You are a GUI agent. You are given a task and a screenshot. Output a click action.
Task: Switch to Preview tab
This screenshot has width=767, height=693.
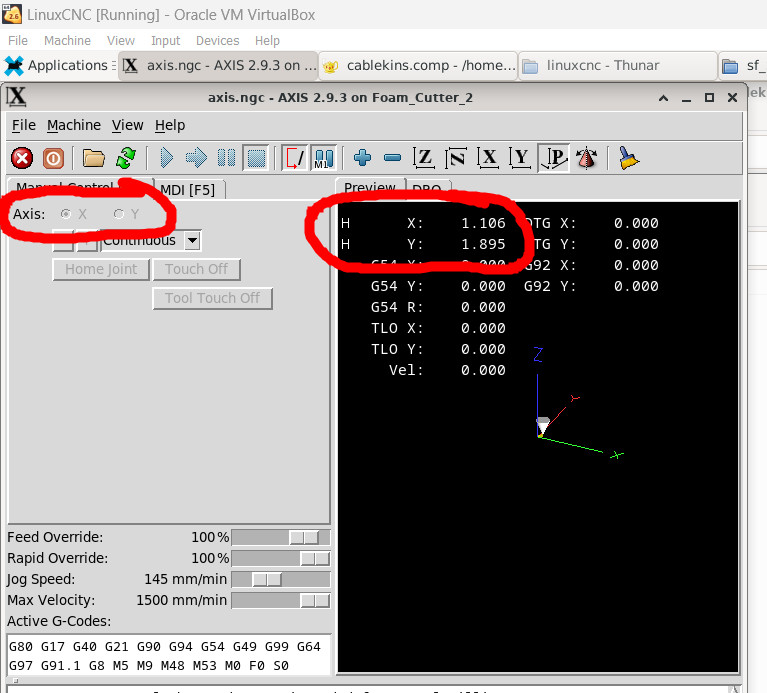point(370,187)
